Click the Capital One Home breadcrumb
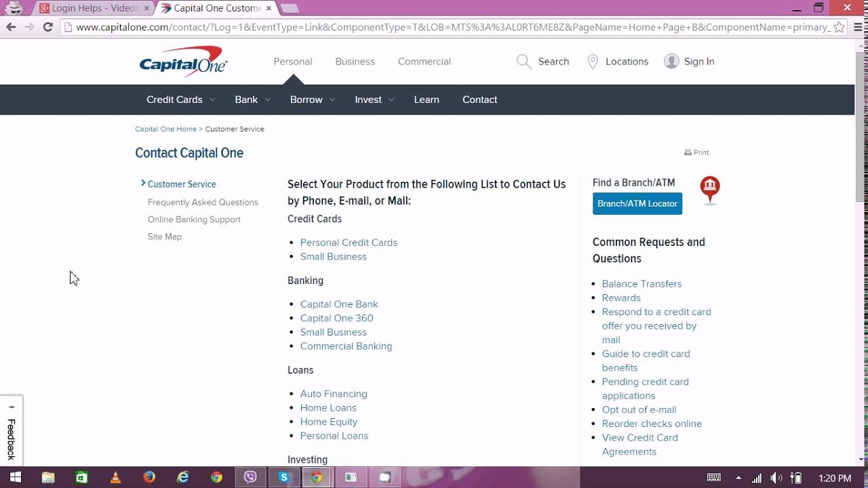Viewport: 868px width, 488px height. pyautogui.click(x=165, y=129)
